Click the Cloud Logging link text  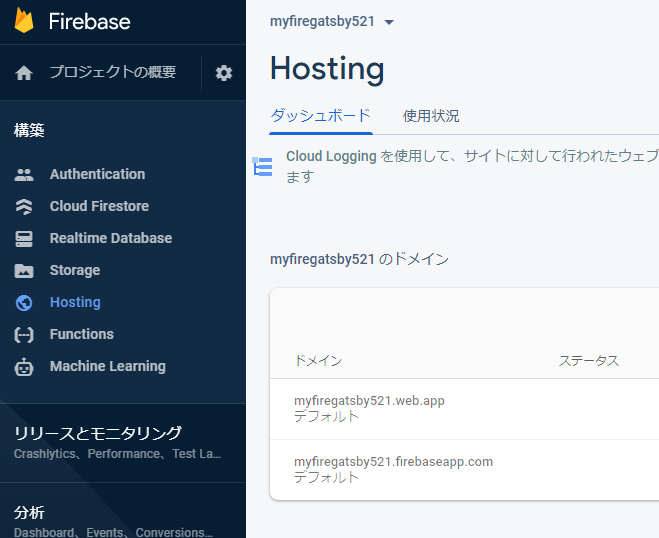pyautogui.click(x=331, y=156)
